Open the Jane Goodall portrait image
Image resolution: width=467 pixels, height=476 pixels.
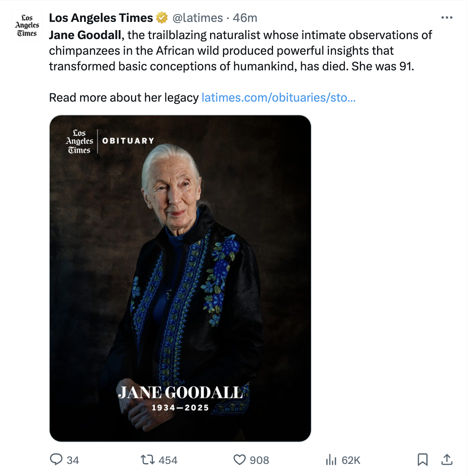(x=180, y=274)
